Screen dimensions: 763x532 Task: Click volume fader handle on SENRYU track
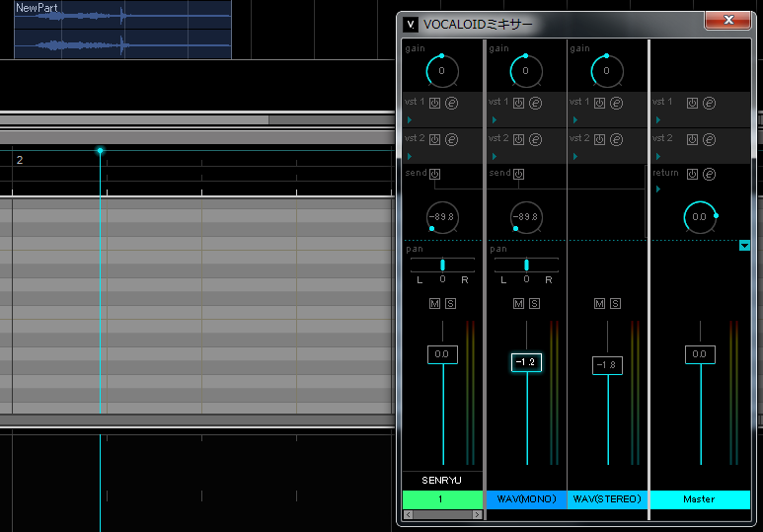pos(442,354)
